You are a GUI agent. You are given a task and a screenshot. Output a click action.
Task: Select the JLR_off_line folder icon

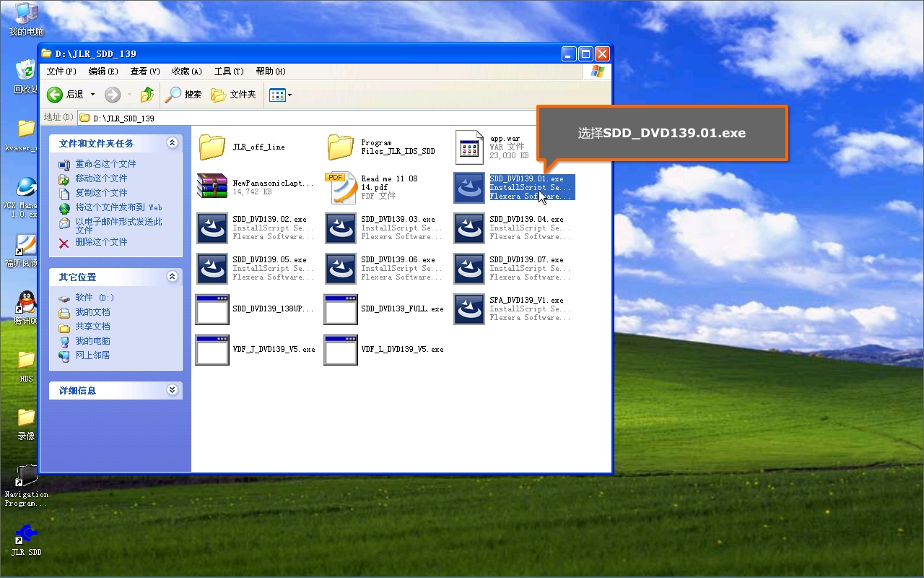(212, 147)
